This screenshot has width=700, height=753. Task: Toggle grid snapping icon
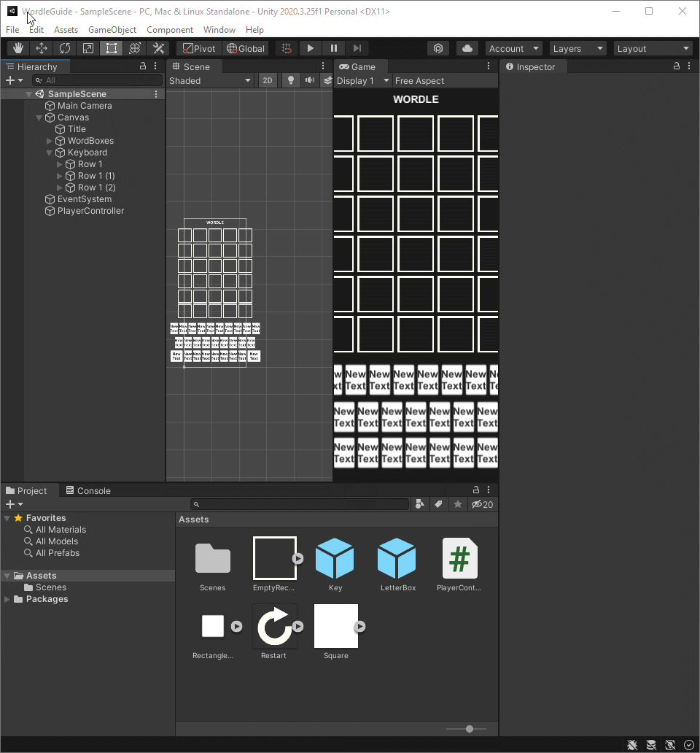(x=287, y=48)
